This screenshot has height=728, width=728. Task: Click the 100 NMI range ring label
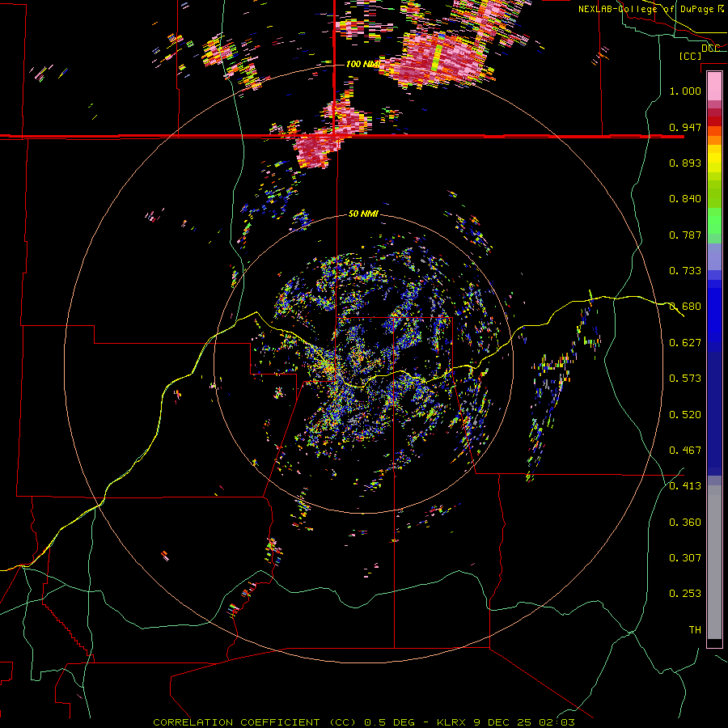363,64
